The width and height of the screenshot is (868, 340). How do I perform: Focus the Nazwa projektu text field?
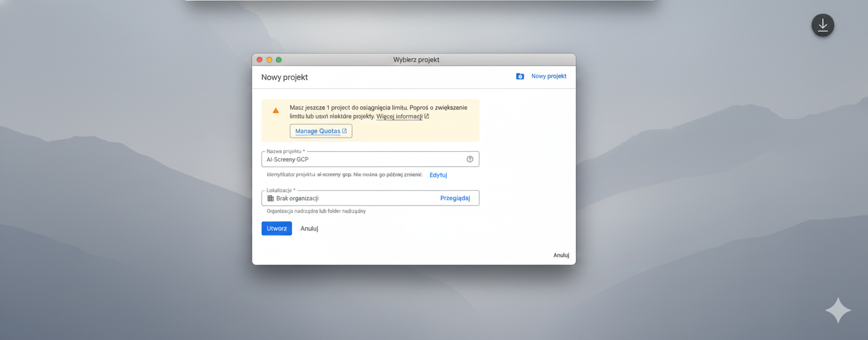click(x=362, y=159)
